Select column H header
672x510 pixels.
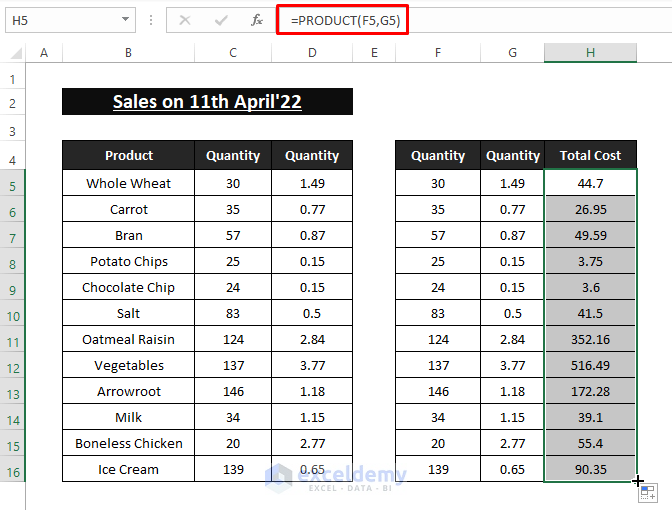[590, 53]
